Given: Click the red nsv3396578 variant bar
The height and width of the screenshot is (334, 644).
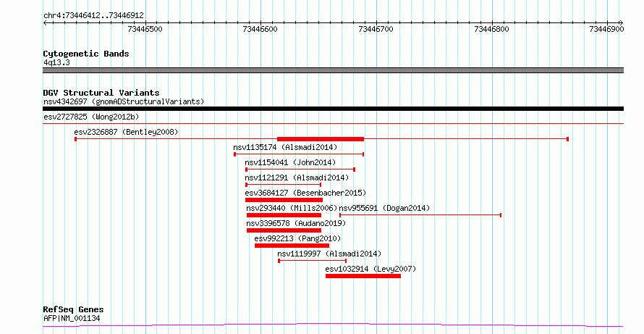Looking at the screenshot, I should pyautogui.click(x=284, y=230).
